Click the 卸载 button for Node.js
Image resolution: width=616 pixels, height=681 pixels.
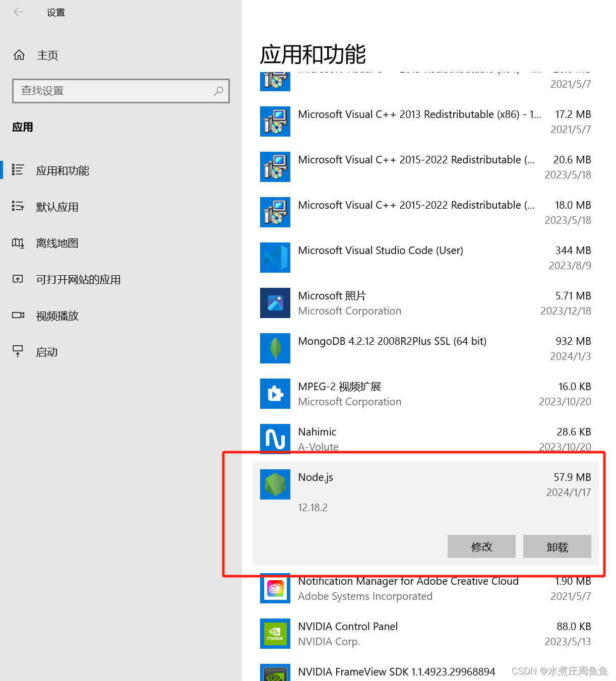coord(557,546)
